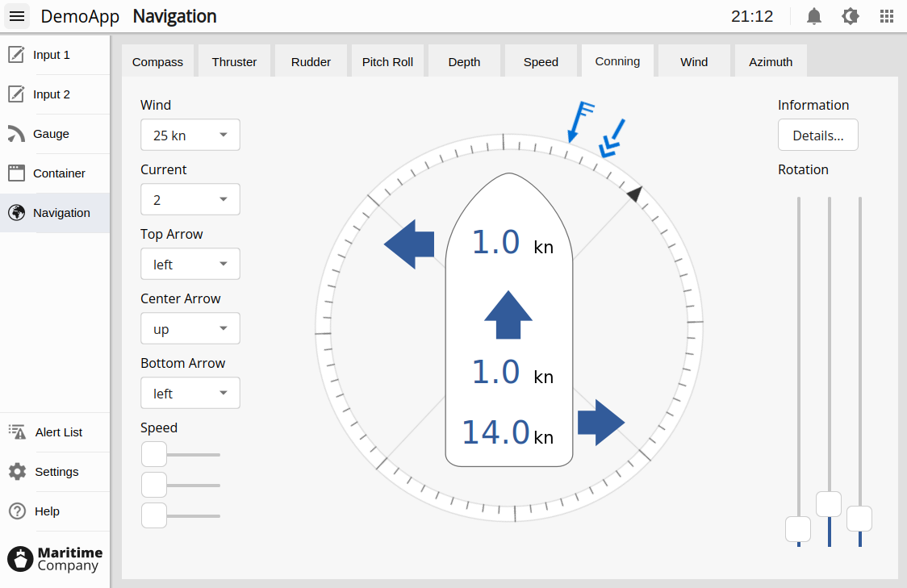Click the large left arrow on ship
This screenshot has height=588, width=907.
pos(409,244)
